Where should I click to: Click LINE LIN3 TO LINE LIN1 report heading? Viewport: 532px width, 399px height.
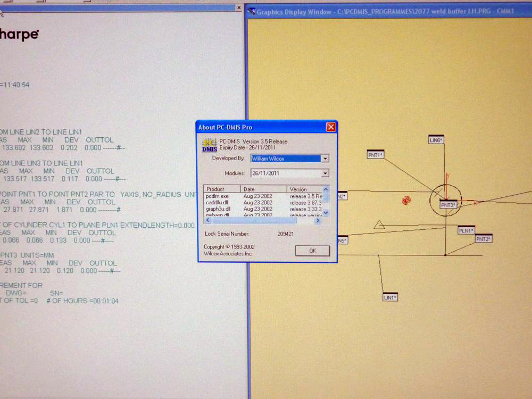coord(47,163)
